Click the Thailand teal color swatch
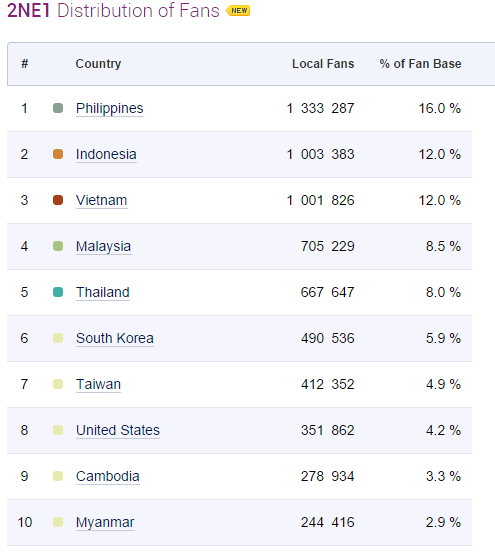 coord(58,292)
